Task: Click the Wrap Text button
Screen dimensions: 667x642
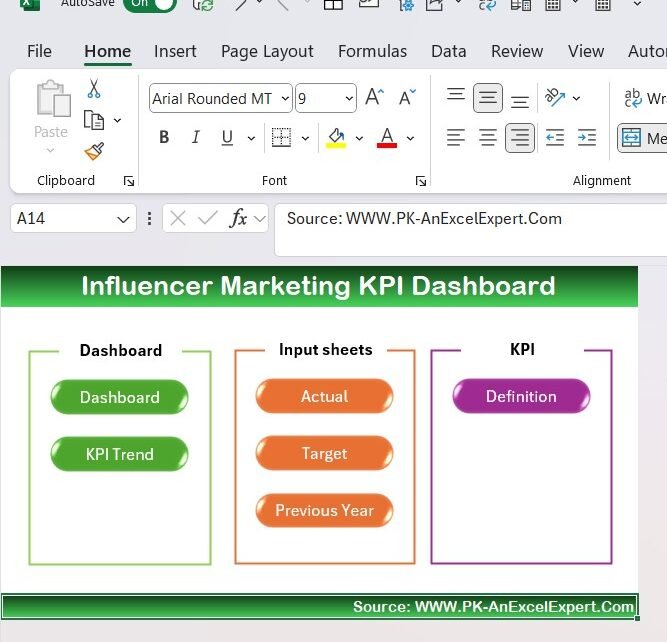Action: (644, 98)
